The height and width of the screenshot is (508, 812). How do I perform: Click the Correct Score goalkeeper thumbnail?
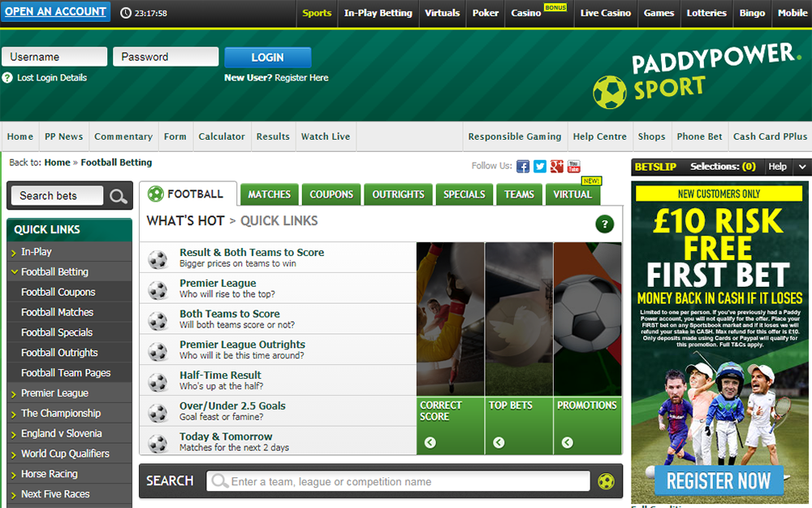451,319
